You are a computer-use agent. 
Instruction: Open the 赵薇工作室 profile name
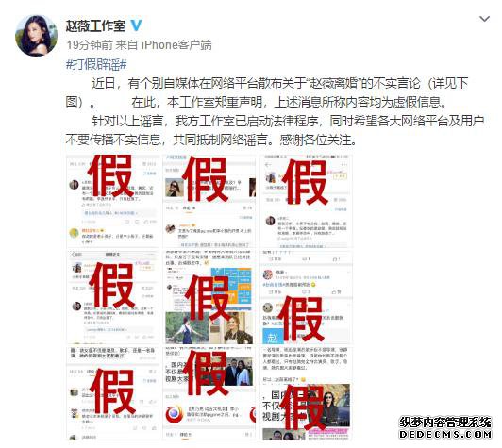click(x=95, y=25)
